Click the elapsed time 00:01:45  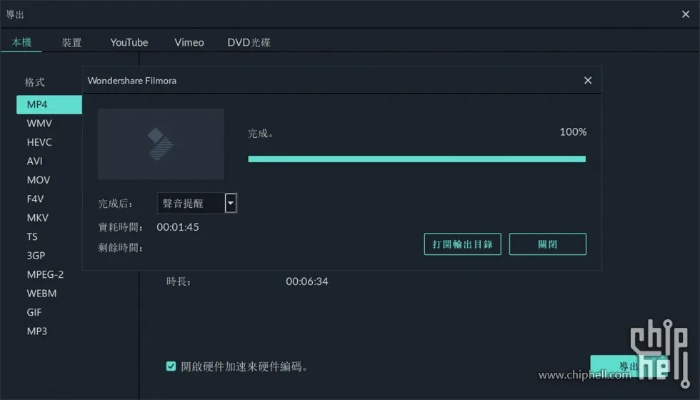coord(178,227)
